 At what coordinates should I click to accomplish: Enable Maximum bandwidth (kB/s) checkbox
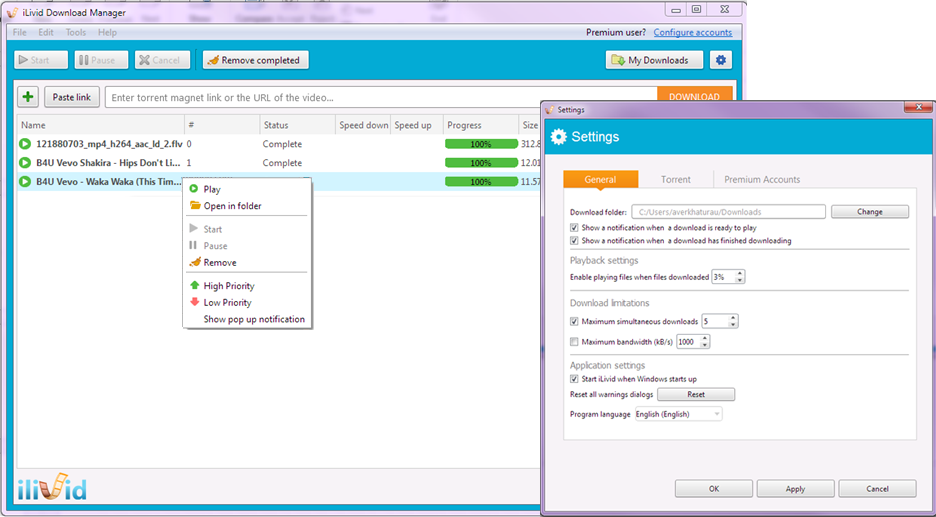574,342
